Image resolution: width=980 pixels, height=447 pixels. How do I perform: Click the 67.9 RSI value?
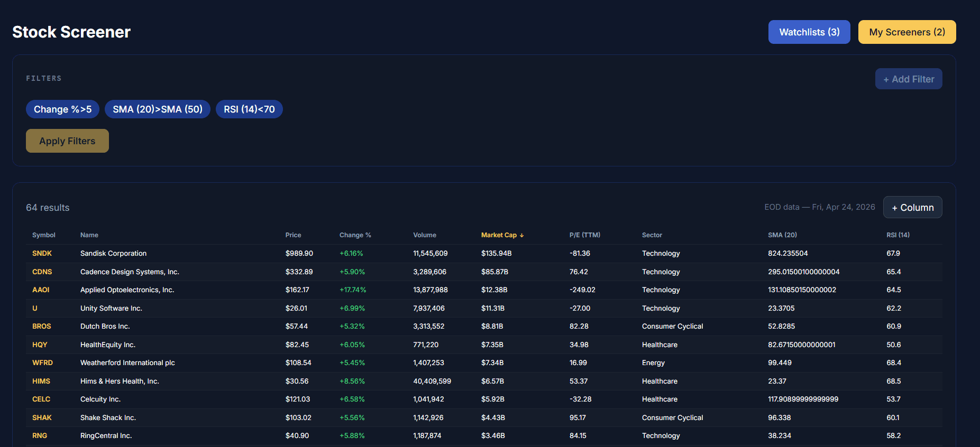click(x=893, y=254)
